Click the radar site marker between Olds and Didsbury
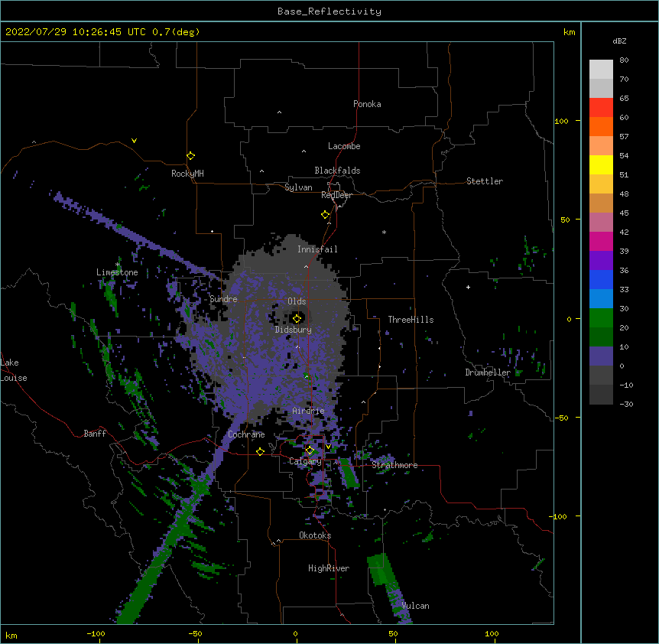Viewport: 659px width, 644px height. 297,318
